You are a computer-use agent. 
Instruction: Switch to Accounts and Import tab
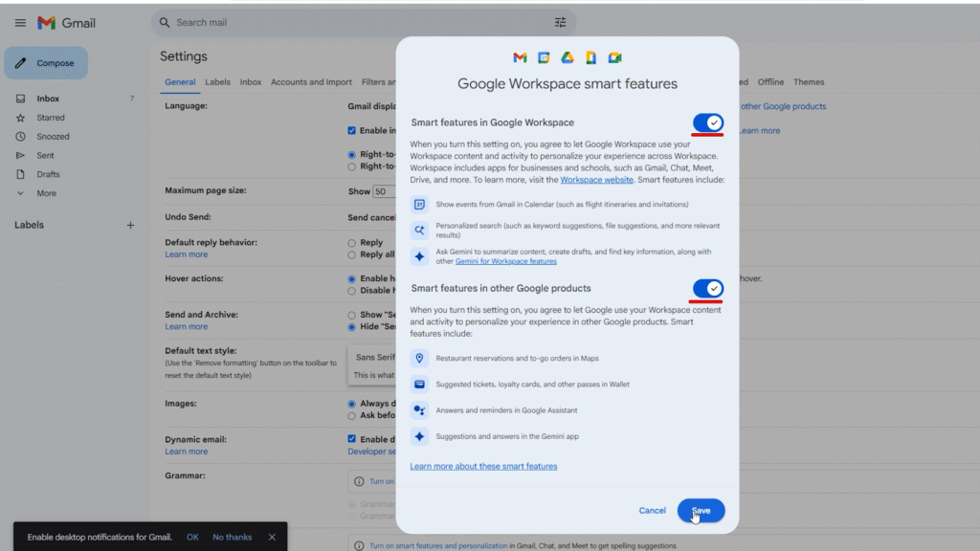[x=311, y=82]
